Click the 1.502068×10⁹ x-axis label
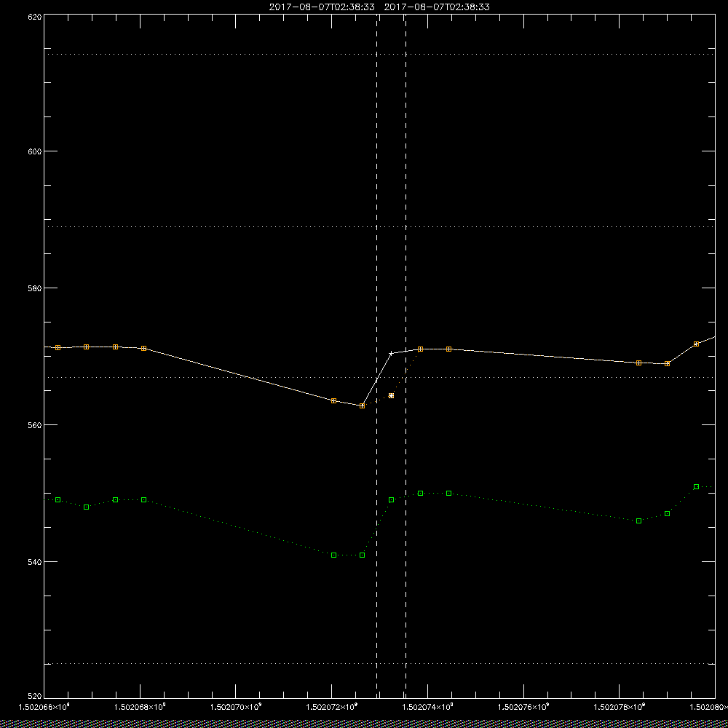 140,707
